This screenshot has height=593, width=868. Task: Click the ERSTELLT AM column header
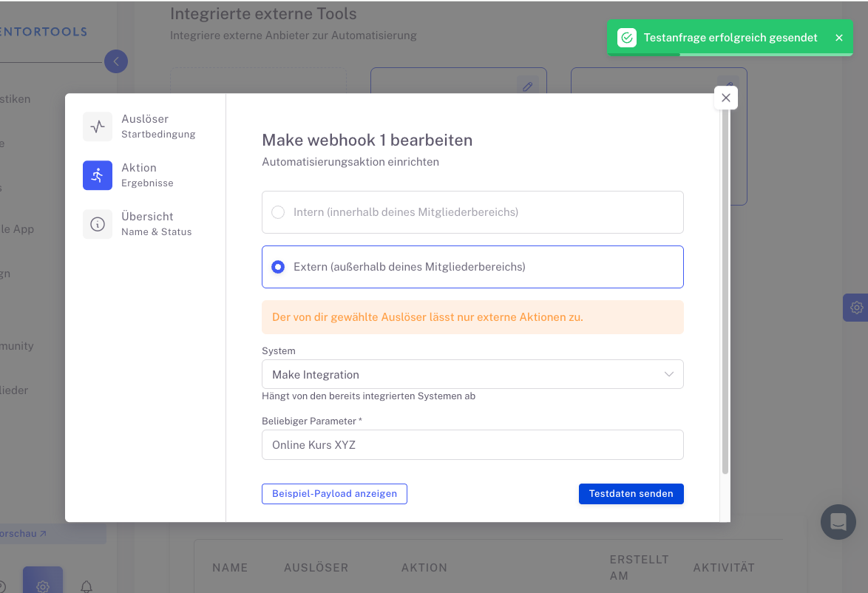coord(640,568)
